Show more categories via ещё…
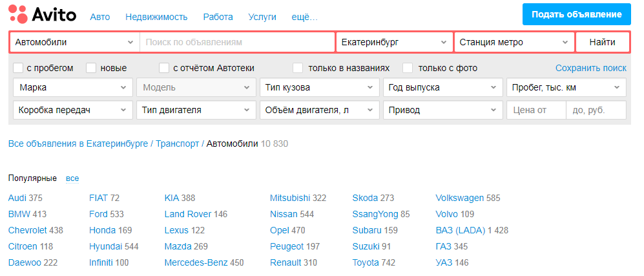644x276 pixels. coord(304,17)
